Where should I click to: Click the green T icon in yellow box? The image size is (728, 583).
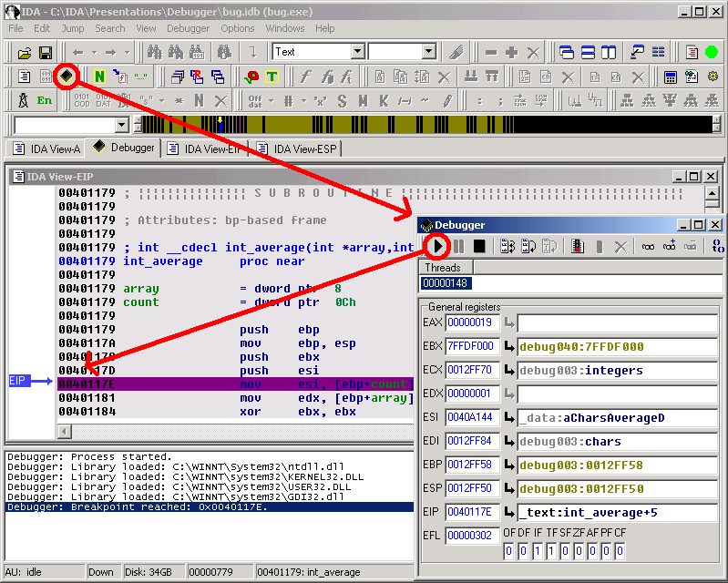tap(272, 77)
